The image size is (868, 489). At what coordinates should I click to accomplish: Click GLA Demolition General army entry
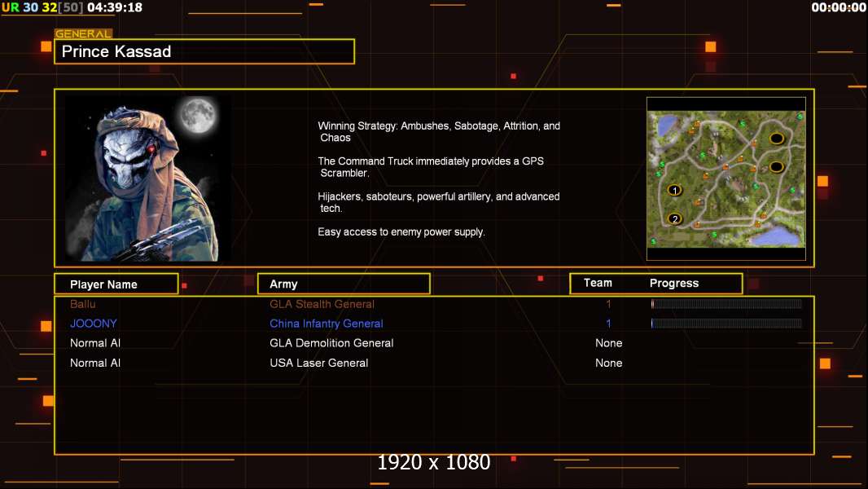coord(331,343)
